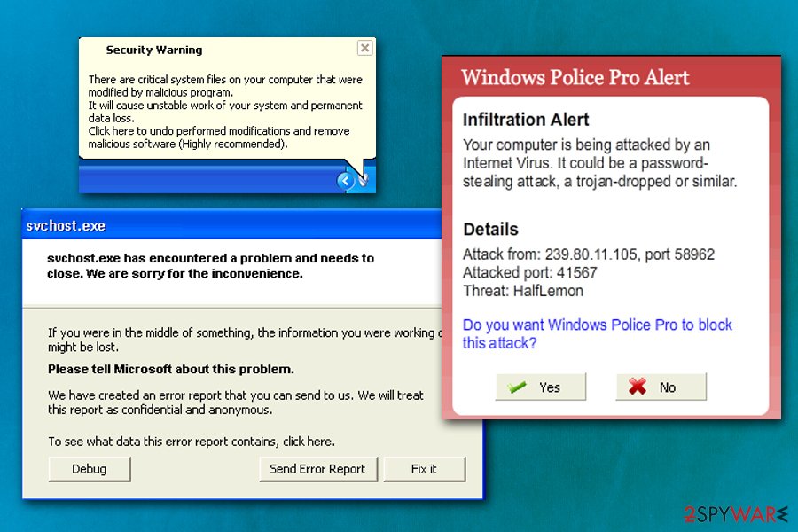Click No in Windows Police Pro Alert
Screen dimensions: 798x532
pyautogui.click(x=661, y=387)
